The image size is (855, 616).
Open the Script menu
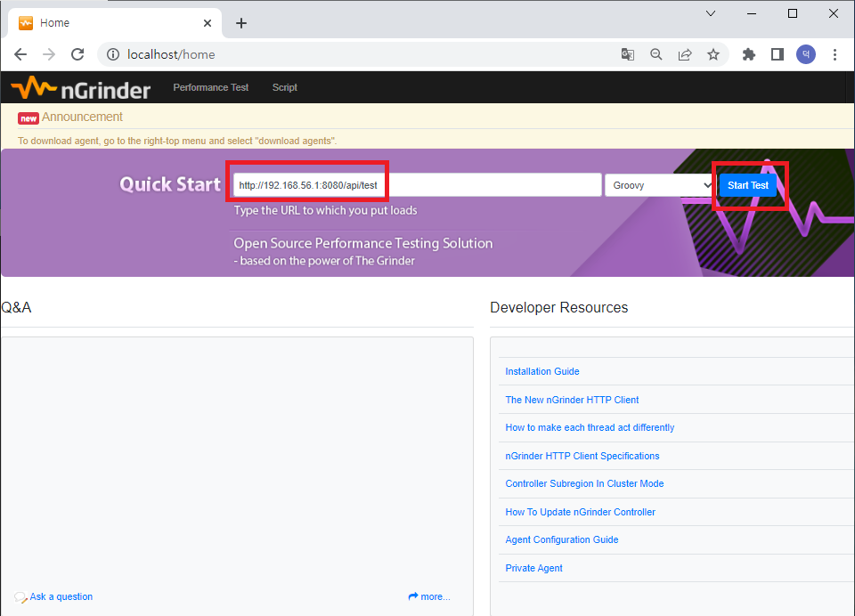click(285, 87)
